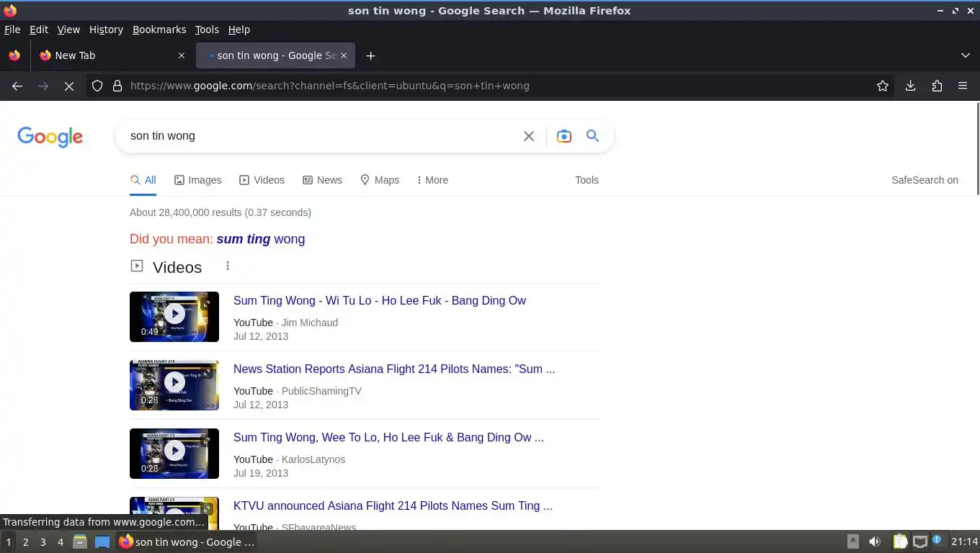
Task: Open SafeSearch on settings
Action: point(925,180)
